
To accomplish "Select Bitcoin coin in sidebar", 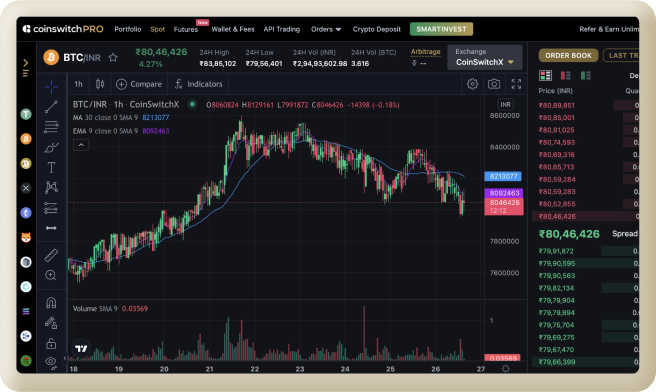I will click(26, 138).
